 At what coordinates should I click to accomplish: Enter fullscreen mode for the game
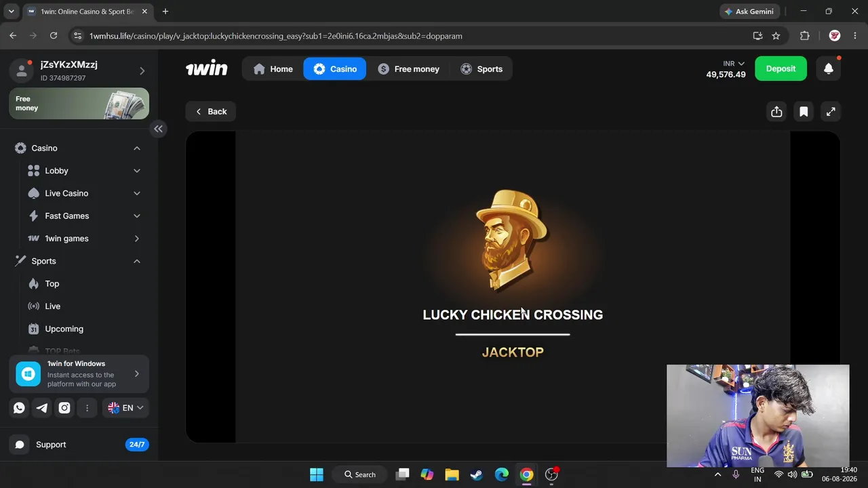click(831, 112)
